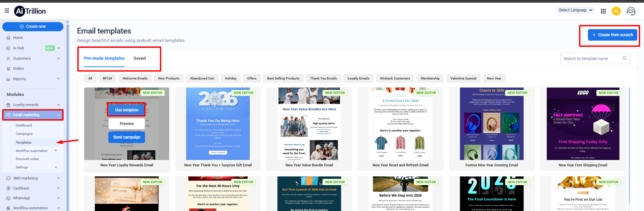The width and height of the screenshot is (644, 211).
Task: Open the New Year Free Shipping Email thumbnail
Action: click(583, 124)
